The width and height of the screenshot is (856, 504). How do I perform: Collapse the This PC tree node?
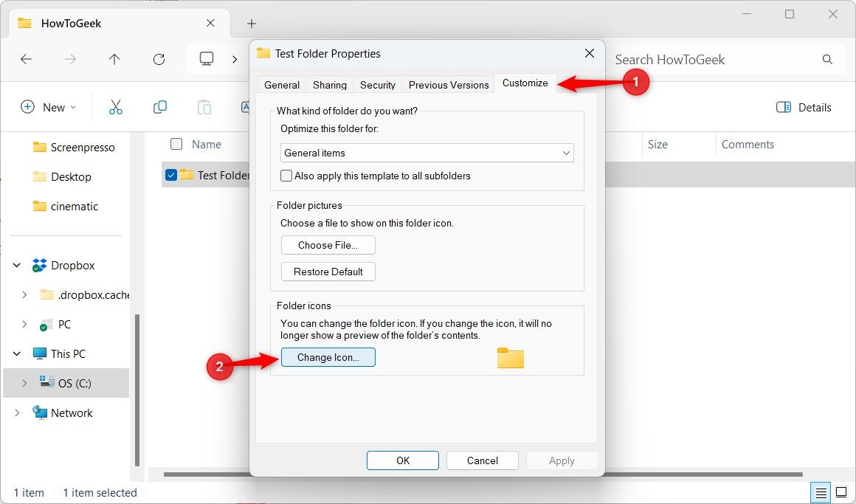click(17, 354)
